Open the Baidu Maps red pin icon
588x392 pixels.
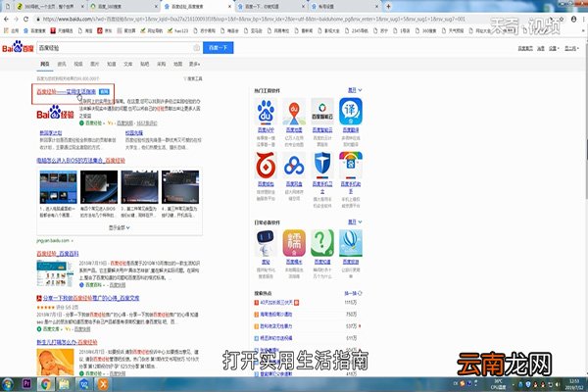294,112
